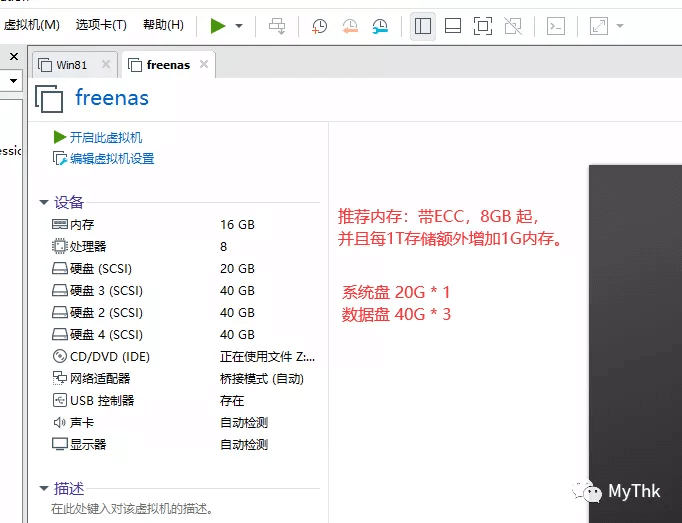682x523 pixels.
Task: Toggle the library sidebar view icon
Action: tap(423, 26)
